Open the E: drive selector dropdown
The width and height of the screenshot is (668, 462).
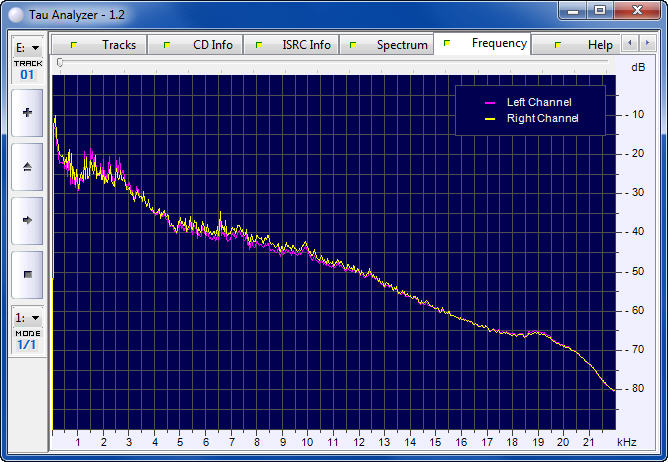27,47
